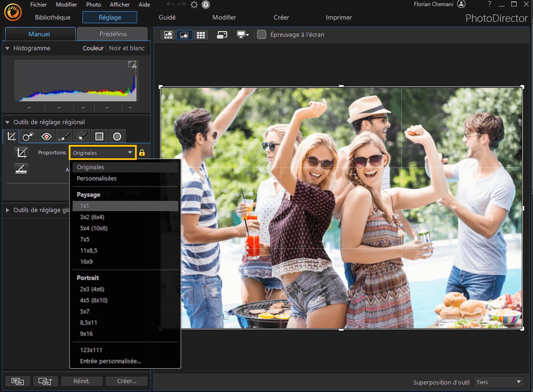The image size is (533, 392).
Task: Click the Réinit. button
Action: 82,381
